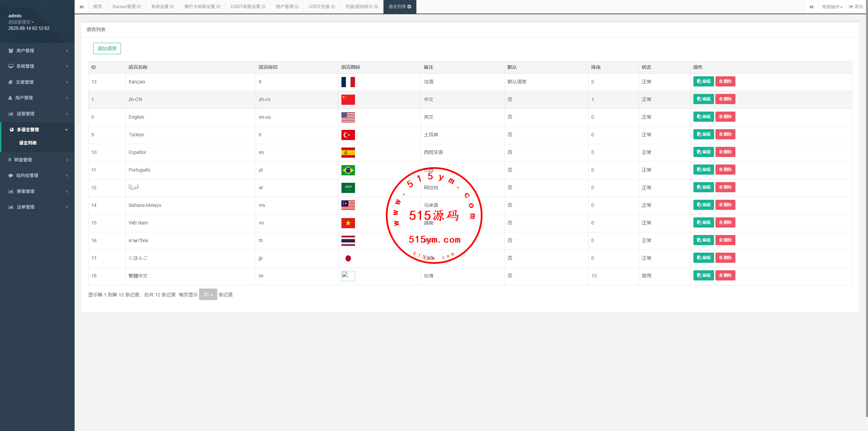Expand the 转盘管理 sidebar menu
Screen dimensions: 868x431
coord(37,160)
